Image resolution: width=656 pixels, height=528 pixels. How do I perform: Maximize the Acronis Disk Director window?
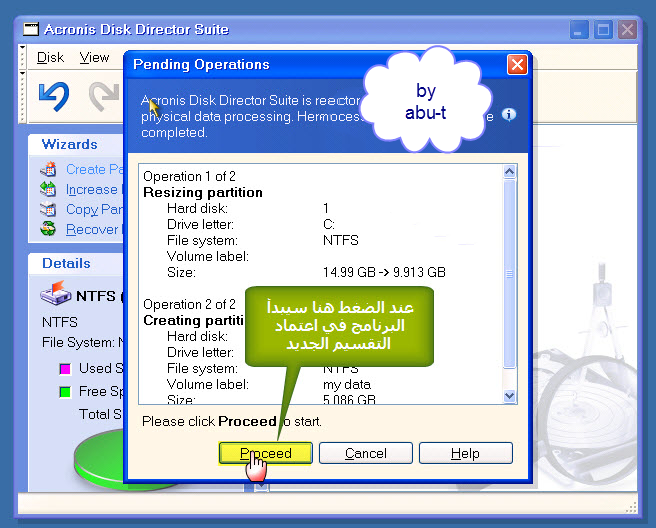[x=603, y=30]
